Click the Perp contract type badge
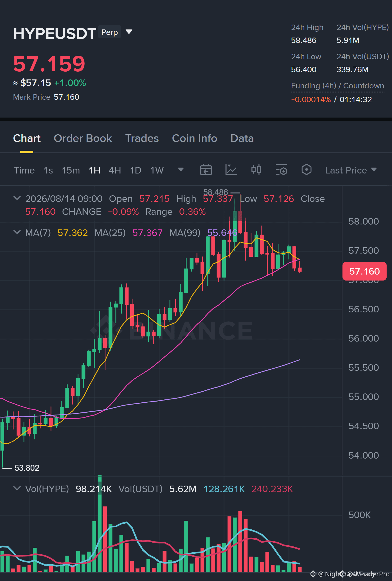Viewport: 392px width, 581px height. tap(109, 32)
